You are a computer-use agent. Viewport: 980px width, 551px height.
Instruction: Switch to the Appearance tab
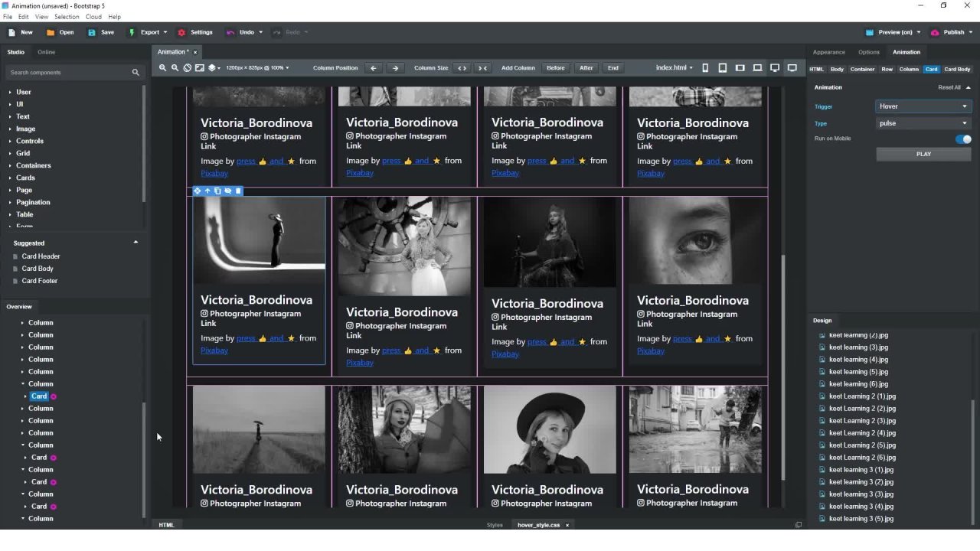click(828, 52)
